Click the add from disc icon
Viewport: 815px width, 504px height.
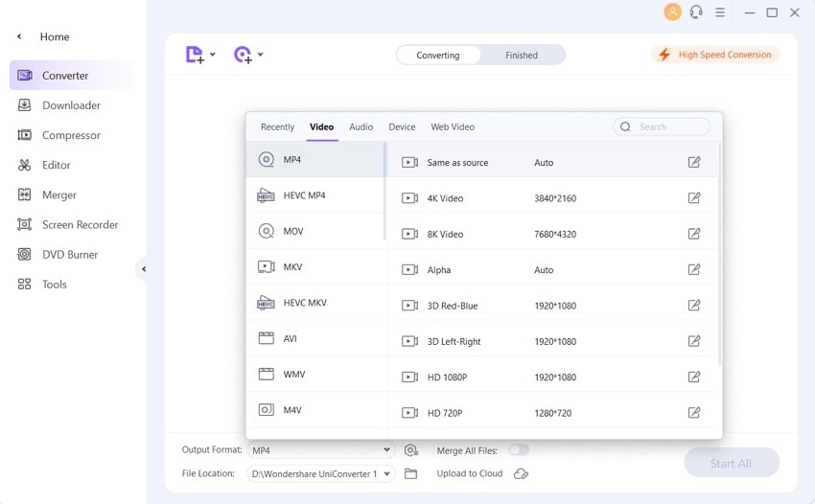[243, 55]
